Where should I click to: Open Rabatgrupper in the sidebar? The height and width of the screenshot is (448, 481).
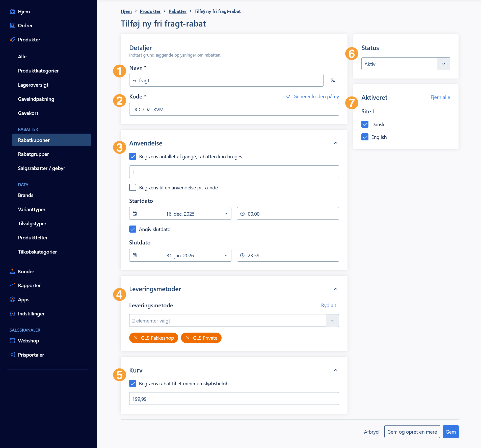33,154
